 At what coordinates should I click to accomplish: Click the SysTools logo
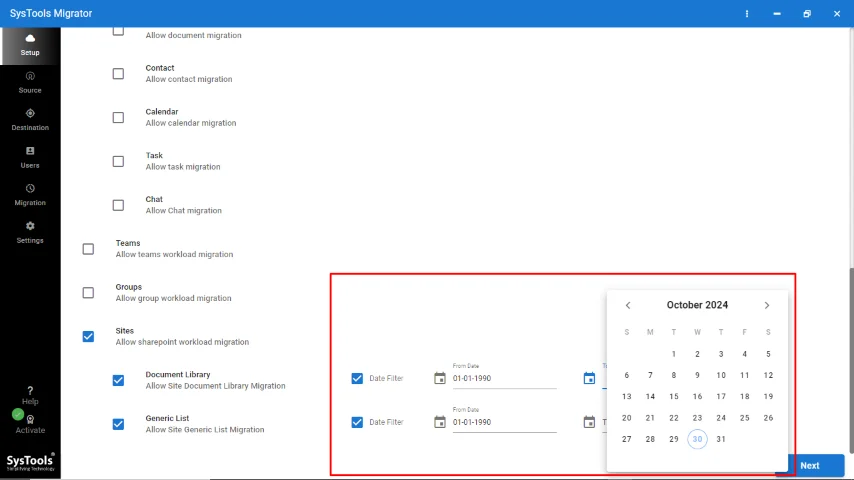(x=30, y=461)
